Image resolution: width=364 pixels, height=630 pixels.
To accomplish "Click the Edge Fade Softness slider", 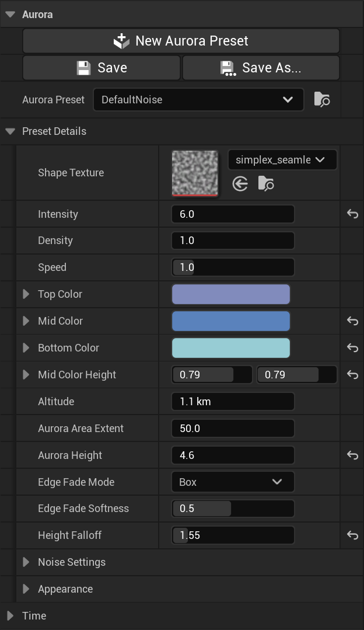I will point(233,509).
